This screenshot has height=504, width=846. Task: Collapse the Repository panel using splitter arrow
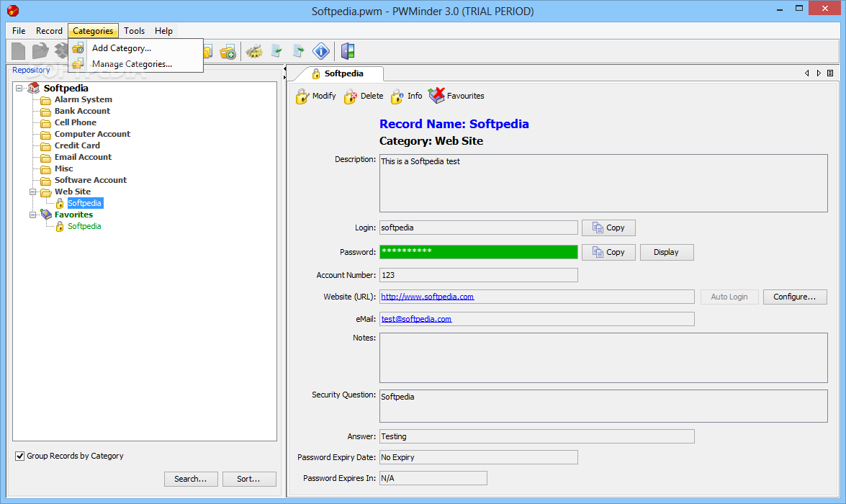285,69
